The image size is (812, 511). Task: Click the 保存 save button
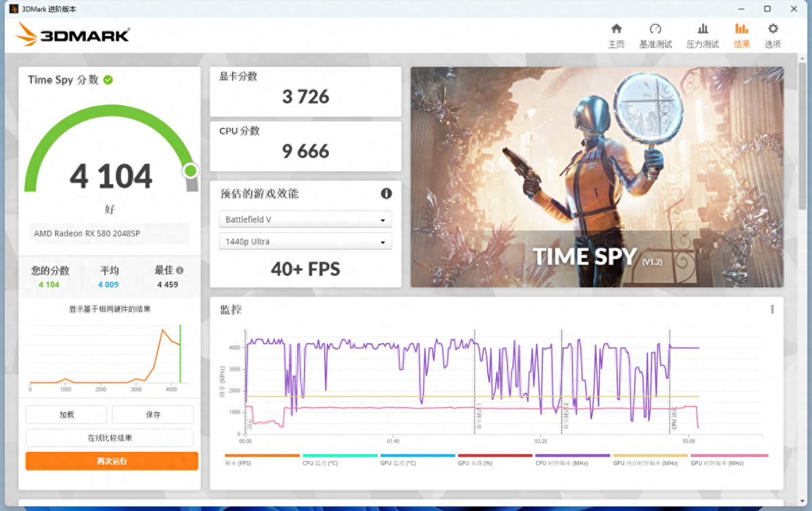(x=153, y=414)
